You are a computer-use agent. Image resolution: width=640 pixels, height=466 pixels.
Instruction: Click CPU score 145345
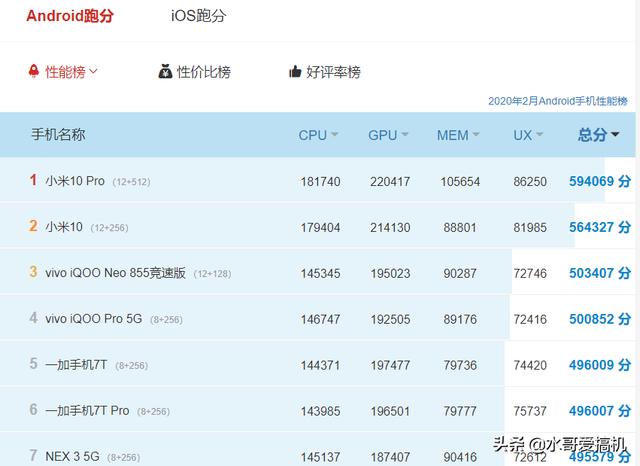point(320,273)
